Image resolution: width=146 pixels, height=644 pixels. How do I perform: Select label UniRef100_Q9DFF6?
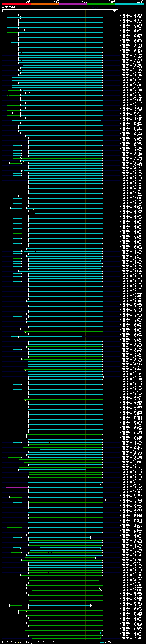[131, 510]
